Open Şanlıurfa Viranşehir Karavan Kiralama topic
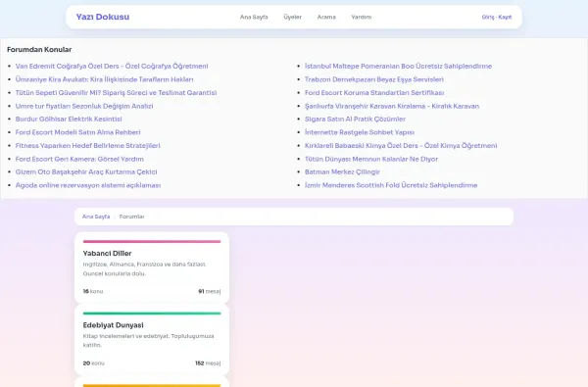 [x=392, y=106]
